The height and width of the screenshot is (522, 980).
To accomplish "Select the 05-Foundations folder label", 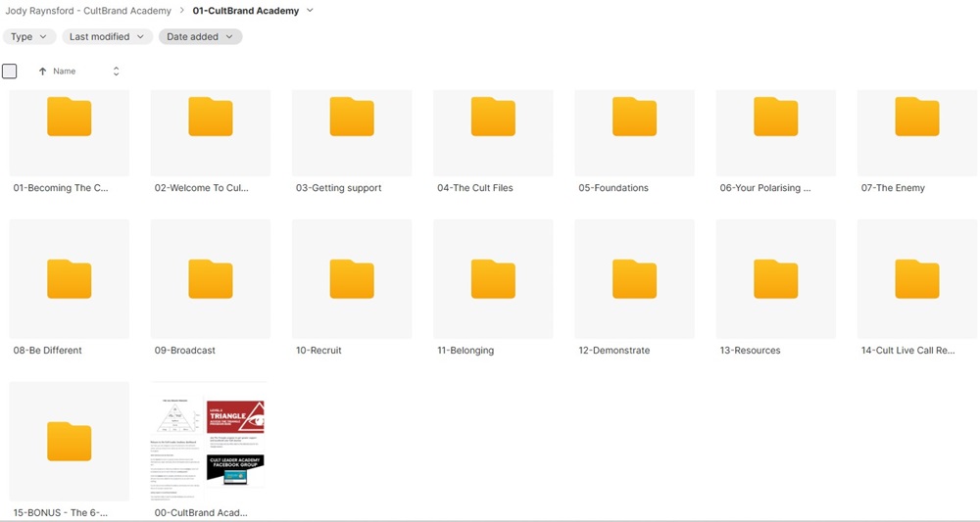I will click(613, 188).
